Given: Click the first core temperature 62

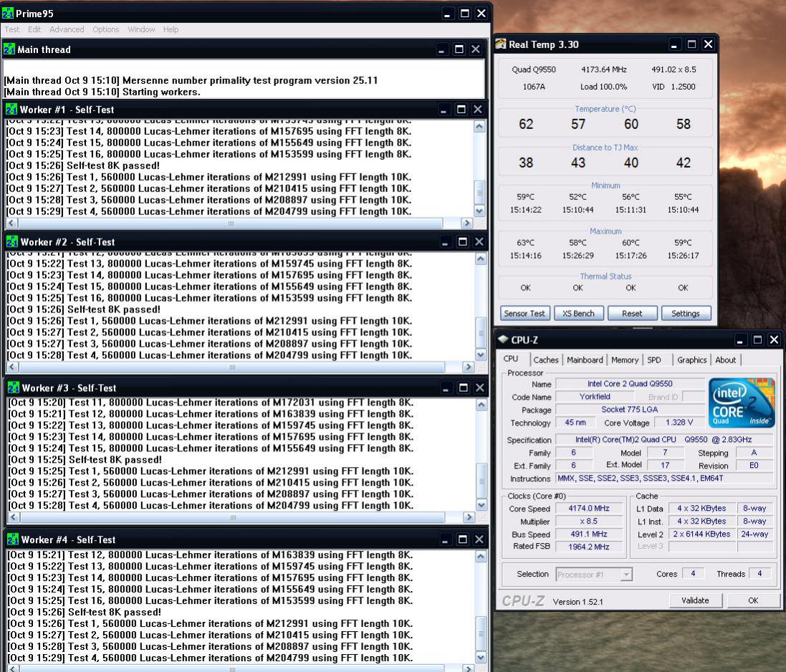Looking at the screenshot, I should point(526,124).
